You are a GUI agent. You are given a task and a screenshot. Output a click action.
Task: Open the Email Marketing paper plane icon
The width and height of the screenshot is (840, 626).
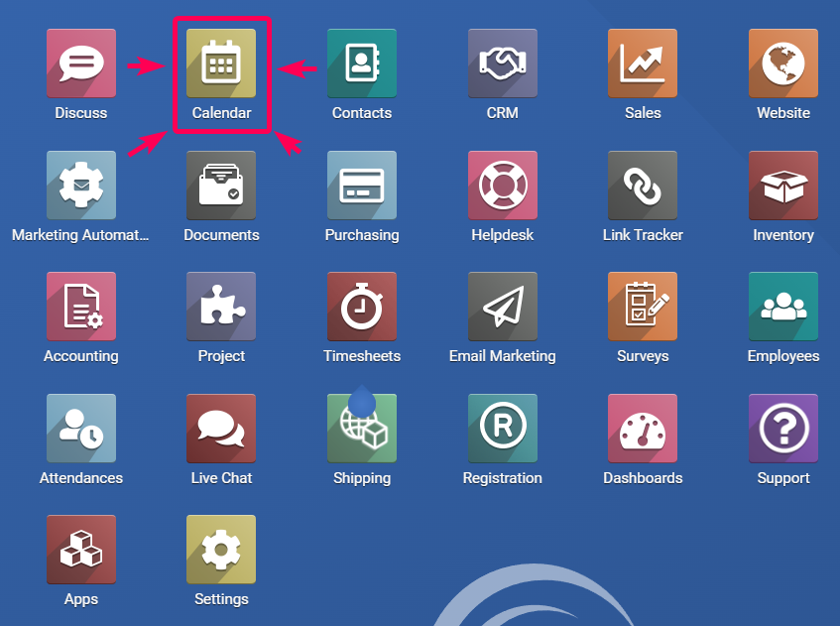point(503,306)
